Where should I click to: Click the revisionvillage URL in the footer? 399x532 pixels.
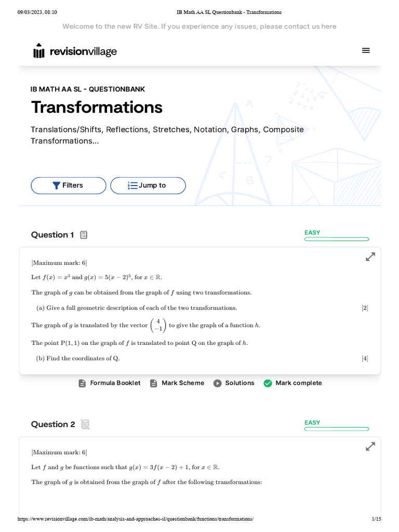pyautogui.click(x=136, y=519)
